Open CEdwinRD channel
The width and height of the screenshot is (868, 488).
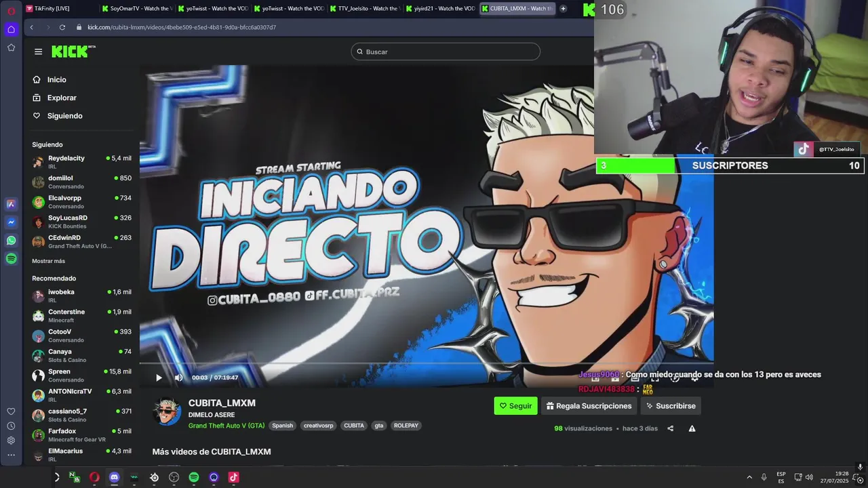point(81,241)
